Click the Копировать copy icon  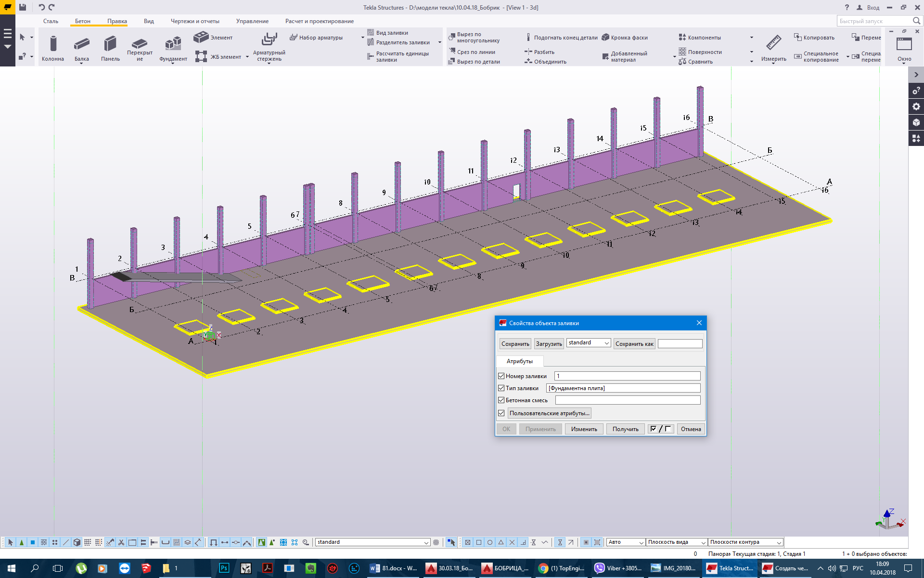[798, 38]
